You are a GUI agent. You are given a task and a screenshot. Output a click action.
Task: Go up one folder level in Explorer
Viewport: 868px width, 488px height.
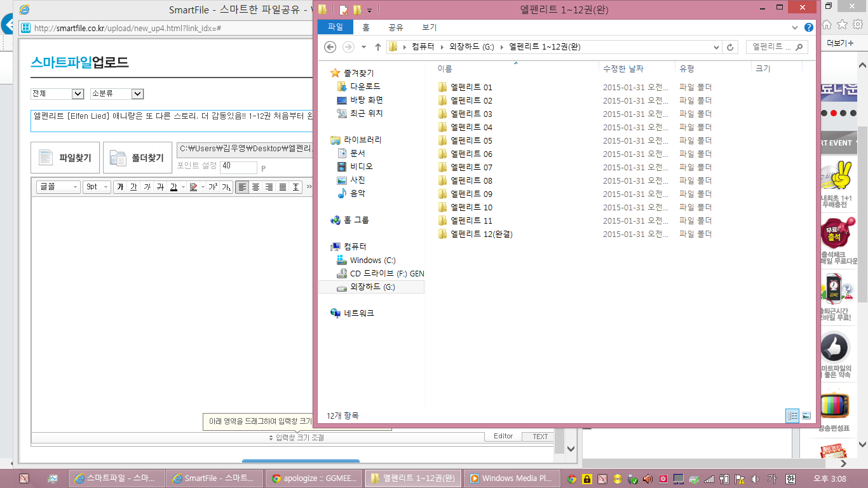378,47
